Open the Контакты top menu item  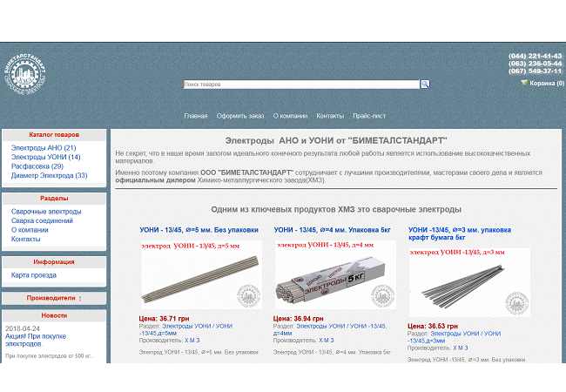(330, 116)
